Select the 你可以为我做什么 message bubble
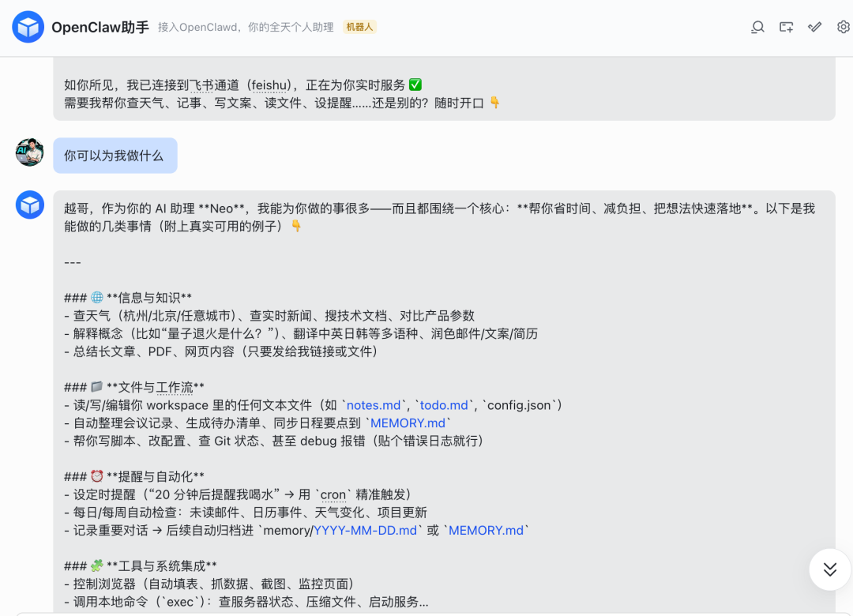 tap(115, 156)
